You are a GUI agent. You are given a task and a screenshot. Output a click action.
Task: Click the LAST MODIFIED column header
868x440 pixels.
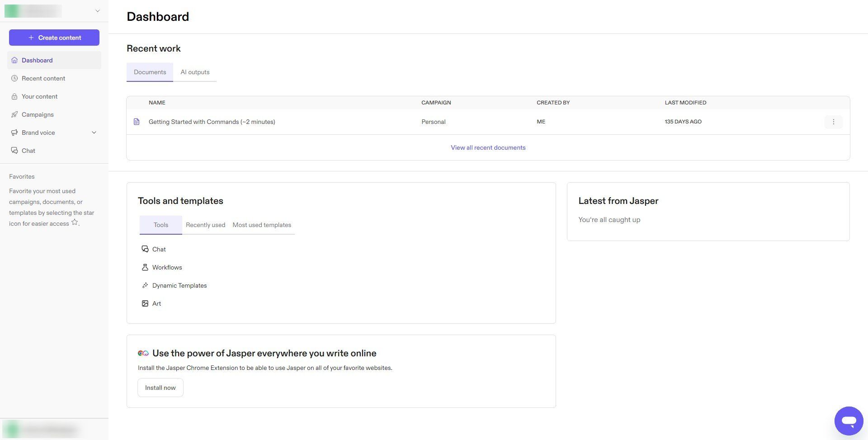(x=685, y=103)
